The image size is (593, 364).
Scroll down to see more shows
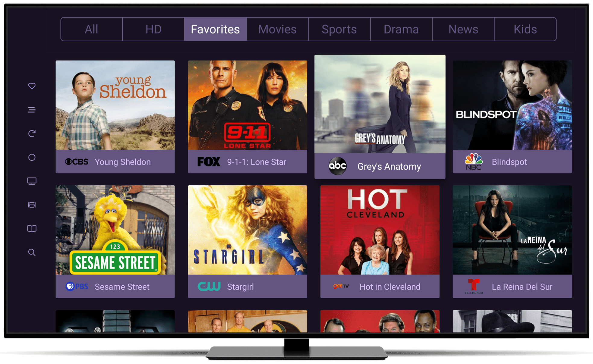297,322
